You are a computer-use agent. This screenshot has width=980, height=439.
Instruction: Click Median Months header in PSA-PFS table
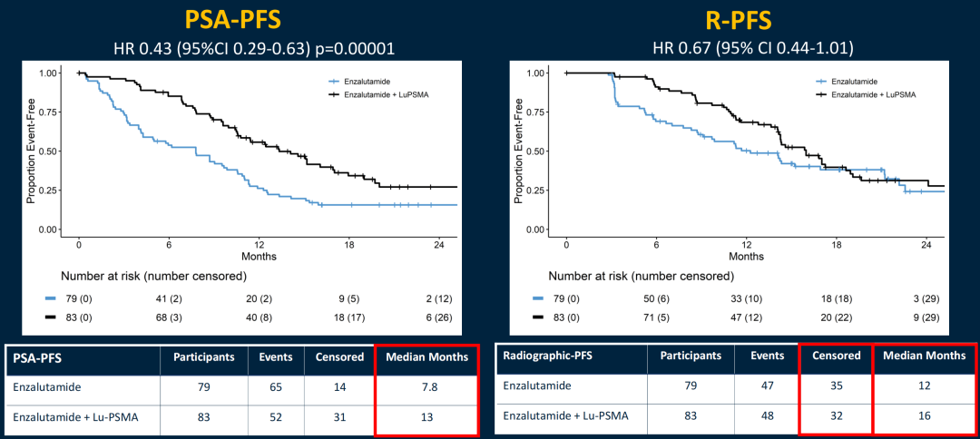[x=426, y=356]
